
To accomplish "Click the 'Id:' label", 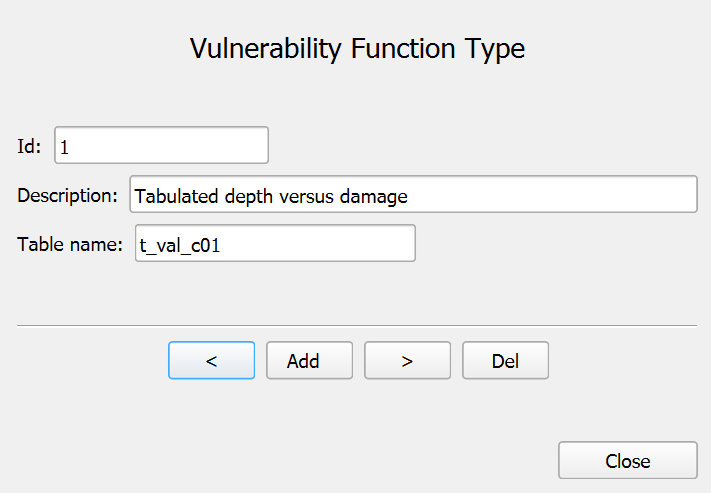I will pyautogui.click(x=29, y=146).
